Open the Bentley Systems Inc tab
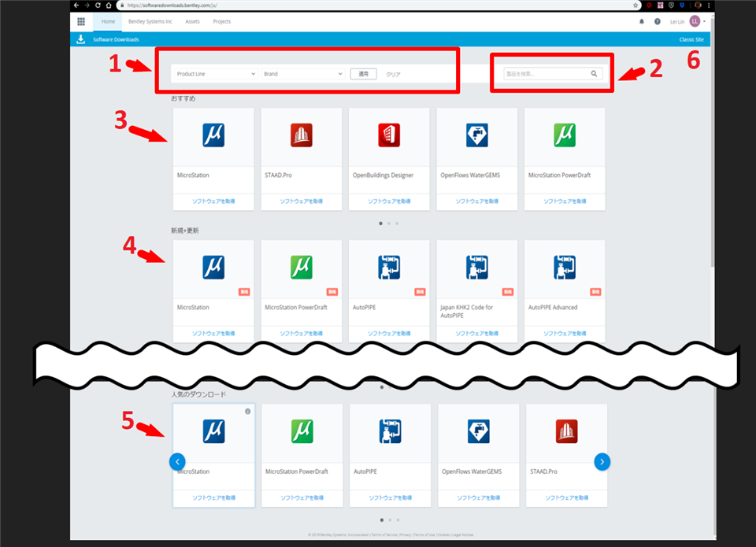Viewport: 756px width, 547px height. (x=150, y=22)
